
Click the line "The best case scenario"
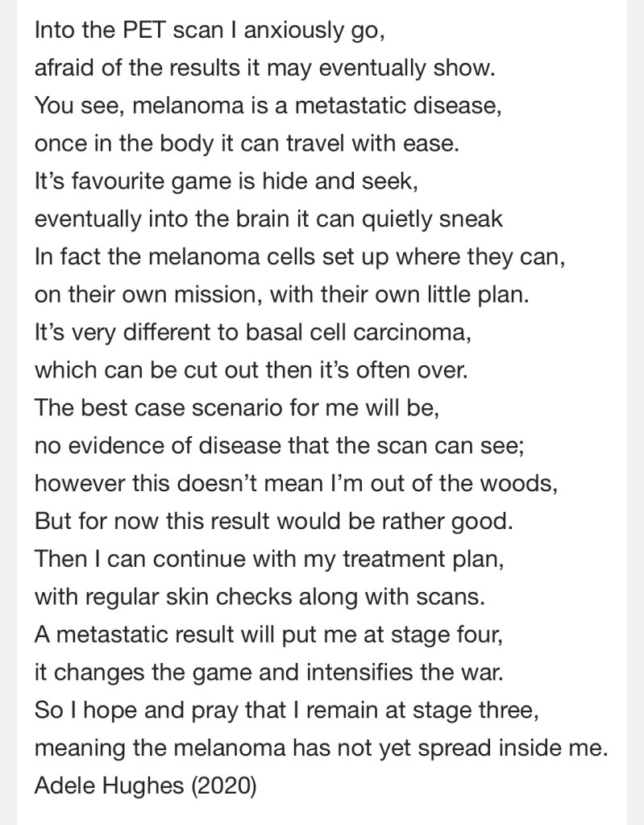coord(236,407)
